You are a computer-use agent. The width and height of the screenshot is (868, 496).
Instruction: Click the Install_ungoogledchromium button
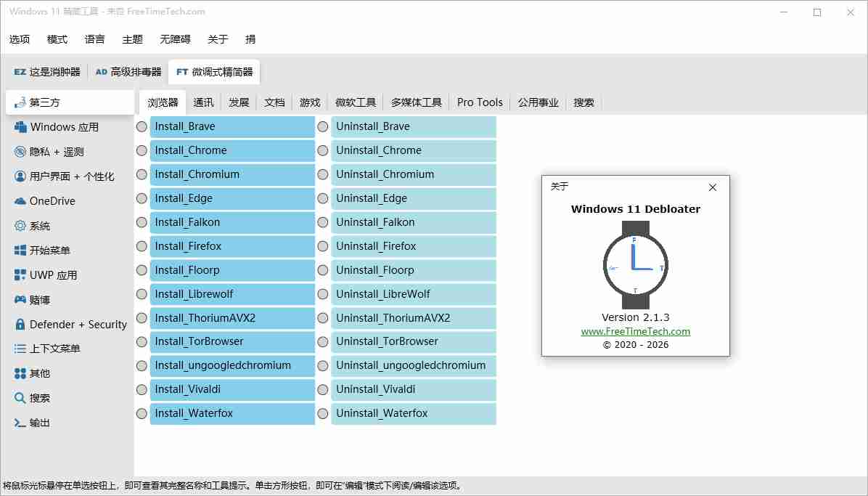[232, 366]
